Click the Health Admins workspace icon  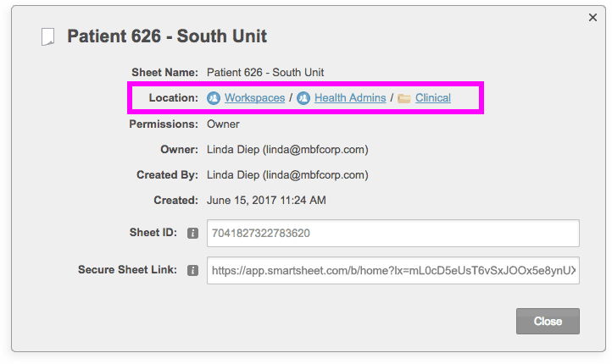[x=303, y=98]
